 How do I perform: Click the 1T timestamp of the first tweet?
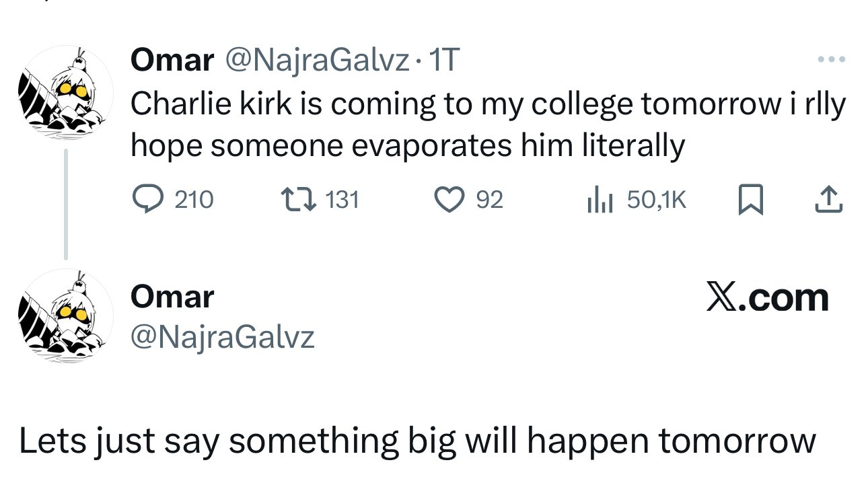[x=444, y=61]
